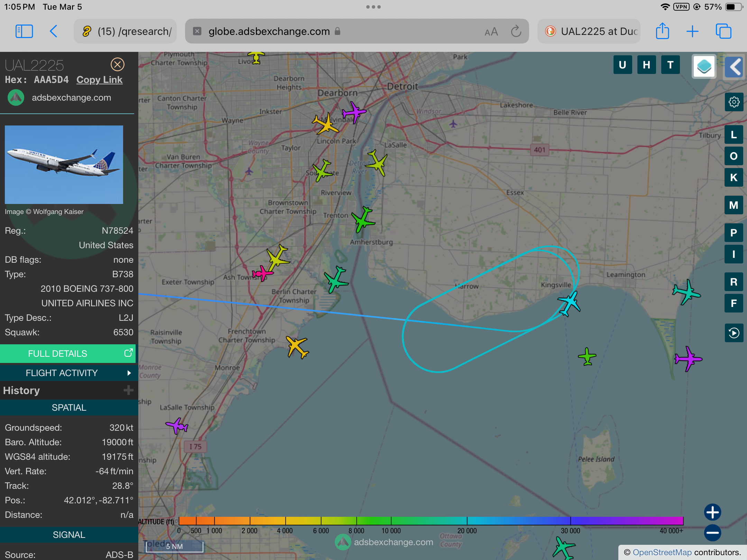Zoom in the map with plus
This screenshot has height=560, width=747.
713,512
